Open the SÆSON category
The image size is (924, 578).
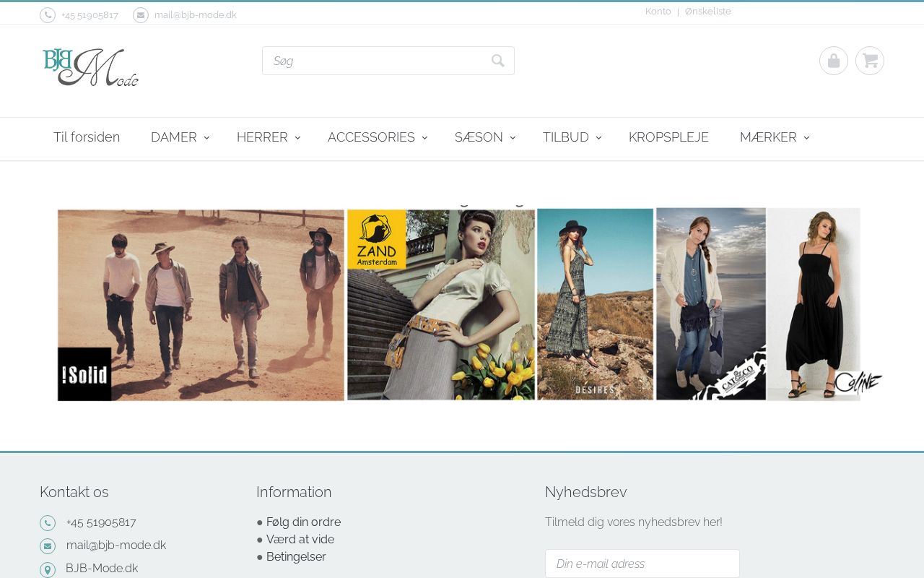point(479,137)
